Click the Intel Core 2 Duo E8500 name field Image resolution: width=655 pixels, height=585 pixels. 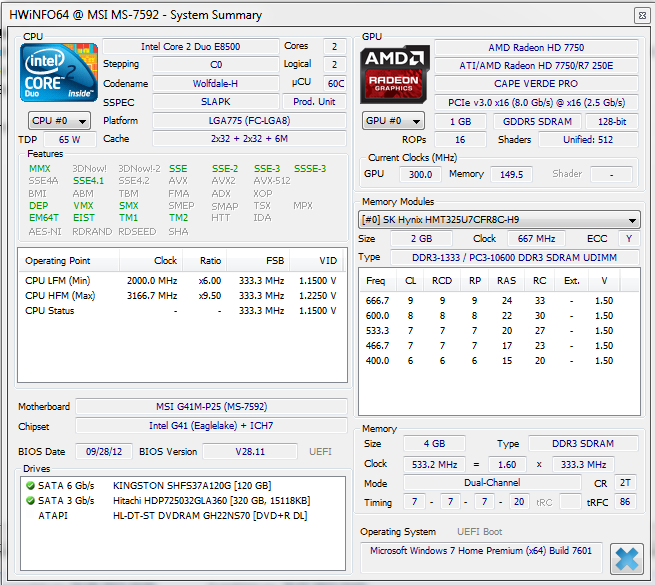click(191, 47)
